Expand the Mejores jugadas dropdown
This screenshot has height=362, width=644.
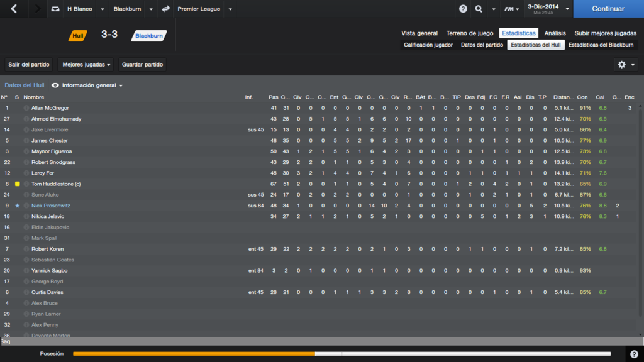click(x=86, y=65)
